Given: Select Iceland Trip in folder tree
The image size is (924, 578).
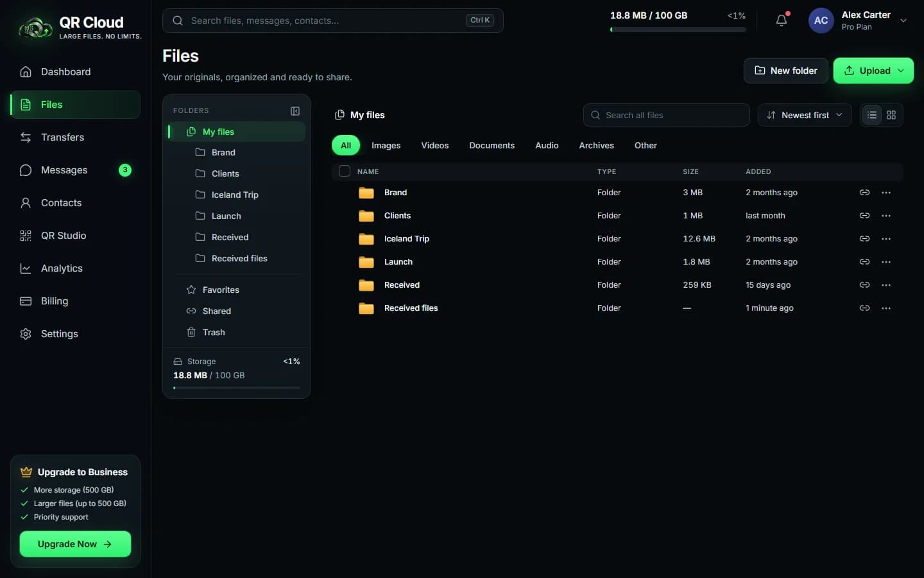Looking at the screenshot, I should point(236,195).
